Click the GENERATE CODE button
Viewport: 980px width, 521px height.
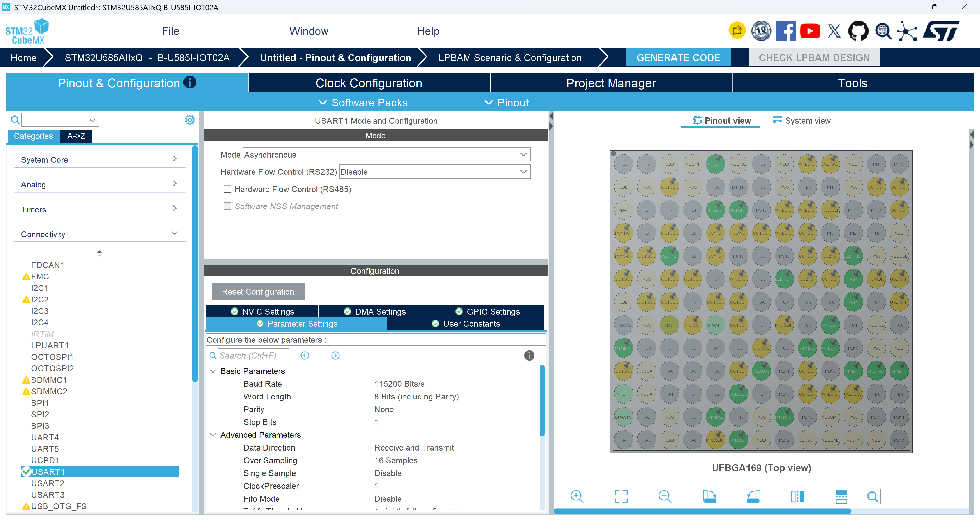678,57
